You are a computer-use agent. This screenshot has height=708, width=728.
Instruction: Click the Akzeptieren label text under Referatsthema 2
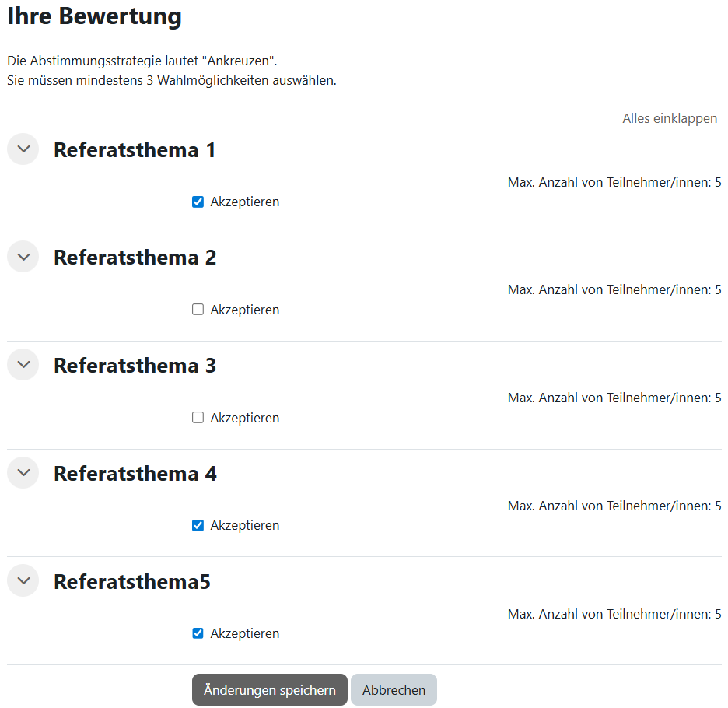coord(244,310)
